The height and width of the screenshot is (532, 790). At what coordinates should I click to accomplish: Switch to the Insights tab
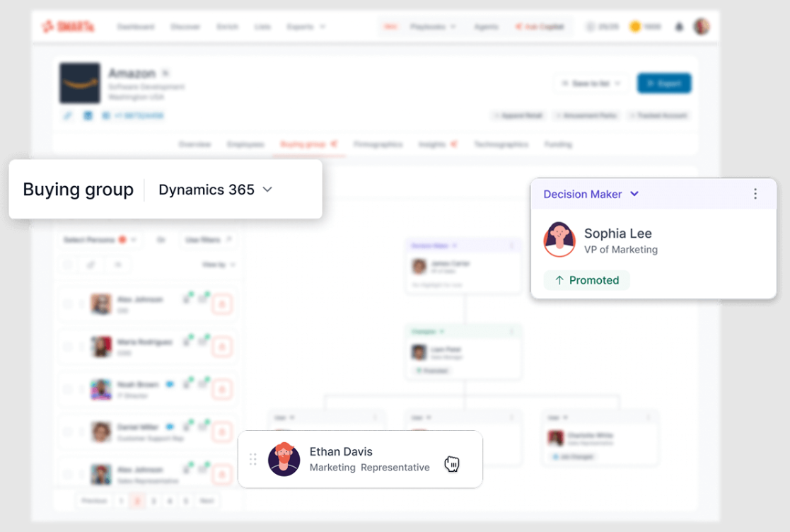tap(437, 144)
